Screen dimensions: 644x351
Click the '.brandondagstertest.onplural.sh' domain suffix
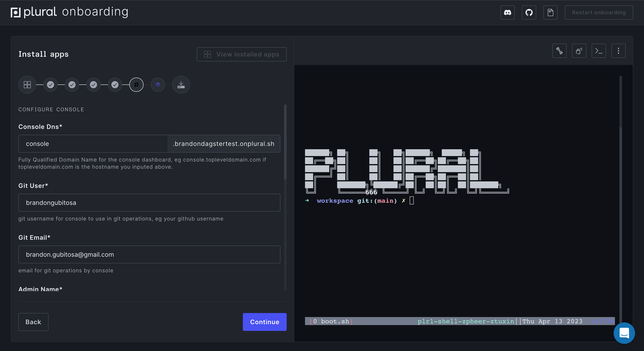coord(224,143)
